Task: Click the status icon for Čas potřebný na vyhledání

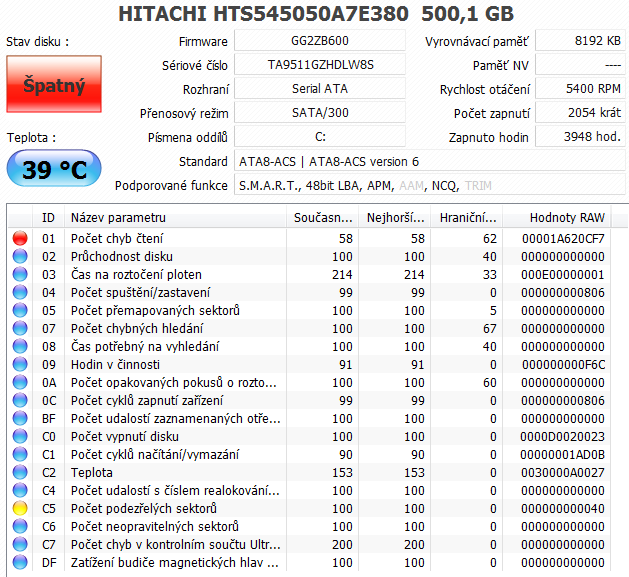Action: (x=20, y=346)
